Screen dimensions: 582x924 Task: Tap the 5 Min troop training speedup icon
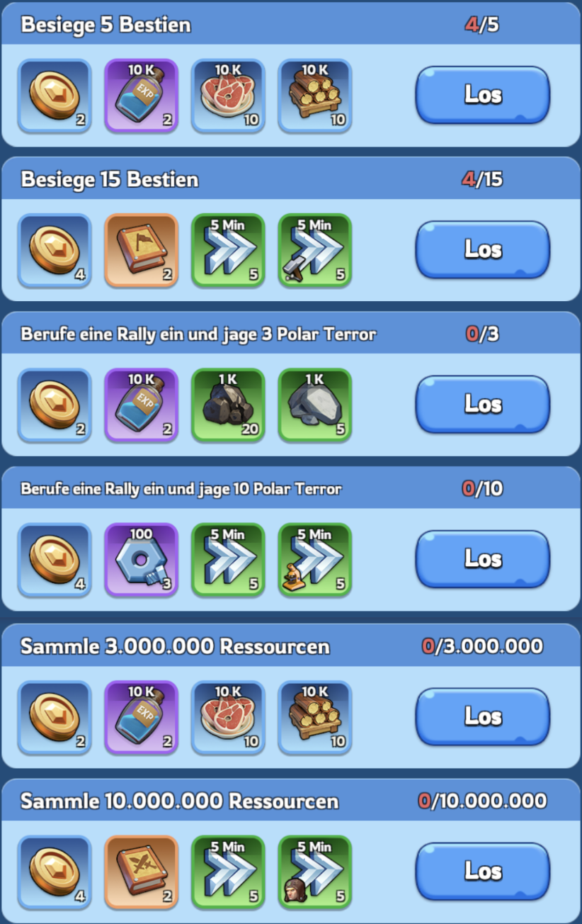point(315,872)
